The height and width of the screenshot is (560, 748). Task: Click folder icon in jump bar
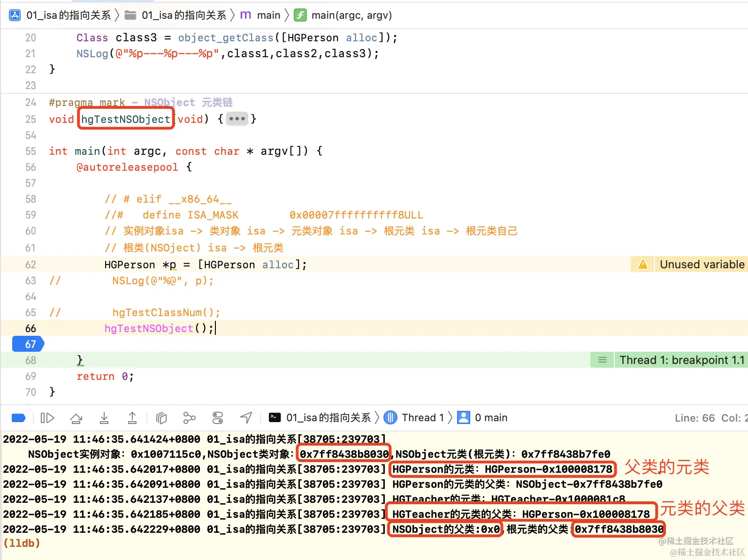(130, 15)
